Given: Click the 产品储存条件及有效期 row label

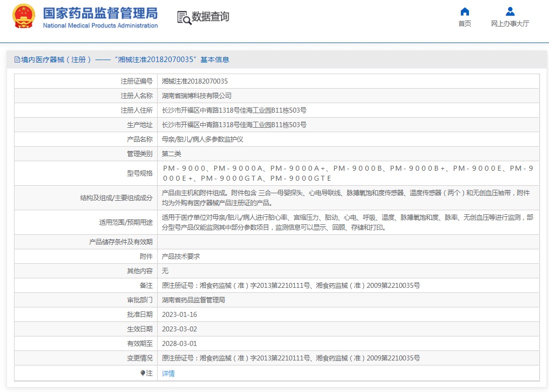Looking at the screenshot, I should pyautogui.click(x=121, y=242).
